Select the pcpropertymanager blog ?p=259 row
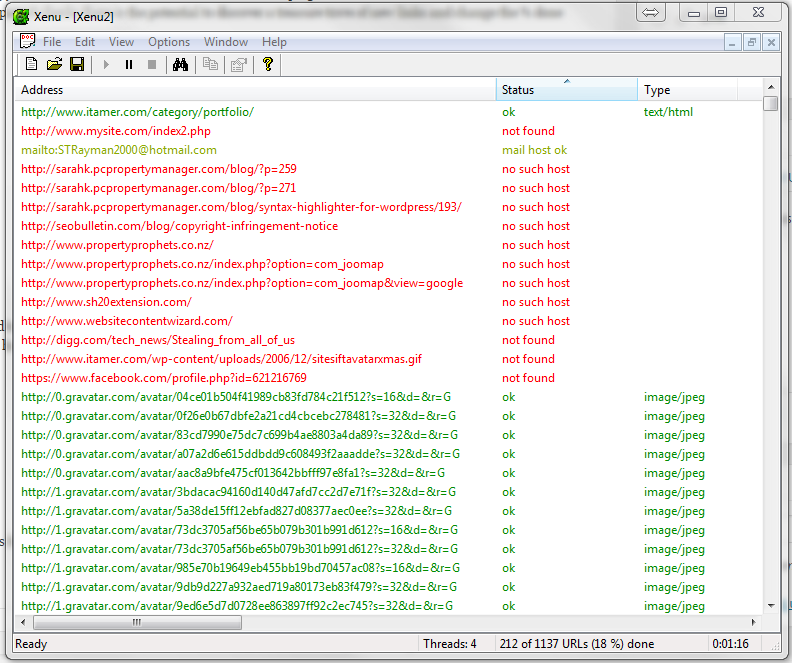792x663 pixels. 387,169
